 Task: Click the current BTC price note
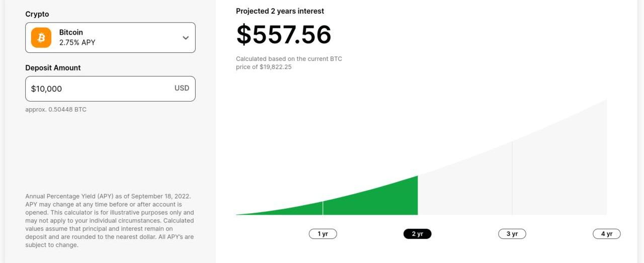click(x=289, y=63)
